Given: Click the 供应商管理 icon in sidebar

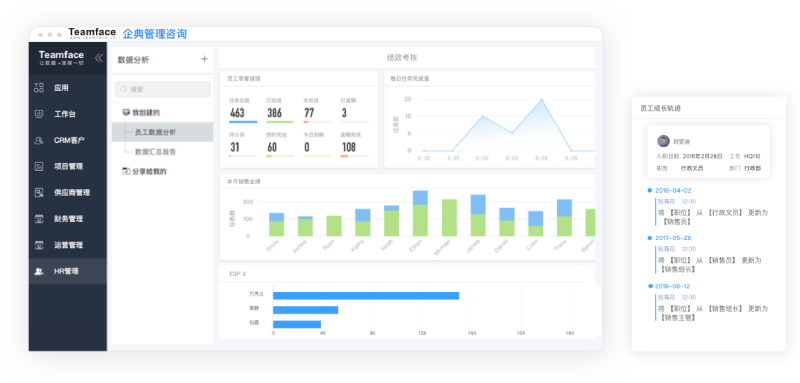Looking at the screenshot, I should click(x=39, y=193).
